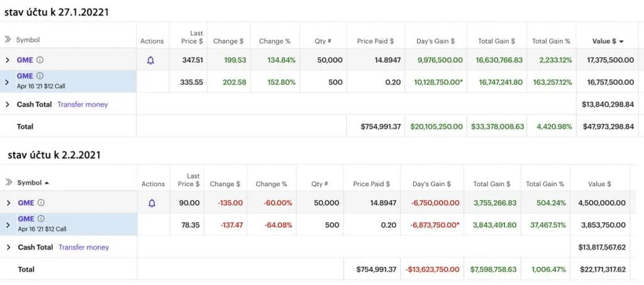Click the info icon beside GME priced 347.51
644x285 pixels.
point(40,60)
